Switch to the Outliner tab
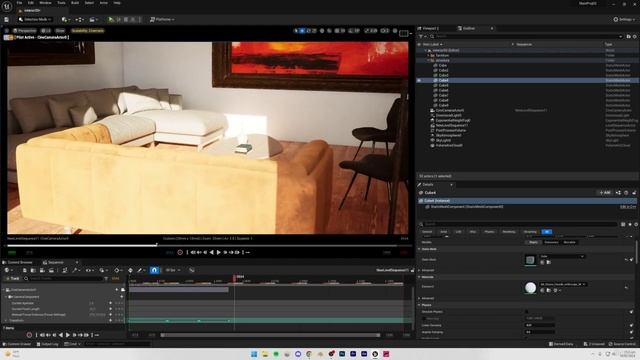640x360 pixels. coord(469,29)
